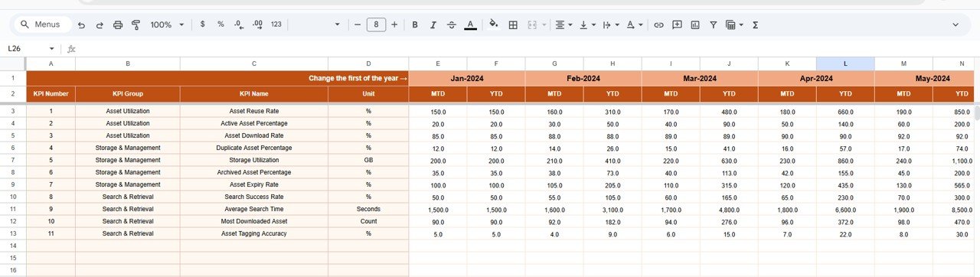The width and height of the screenshot is (980, 277).
Task: Format as currency with dollar icon
Action: [x=202, y=24]
